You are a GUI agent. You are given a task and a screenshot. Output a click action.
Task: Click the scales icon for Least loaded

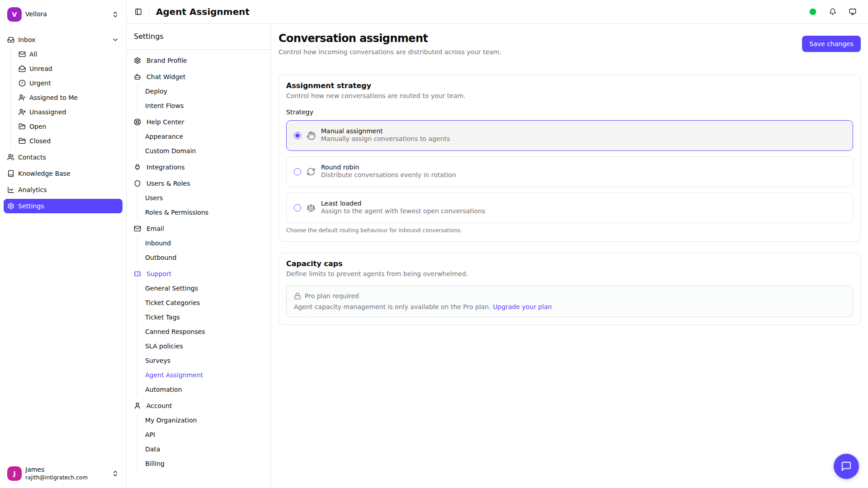311,208
